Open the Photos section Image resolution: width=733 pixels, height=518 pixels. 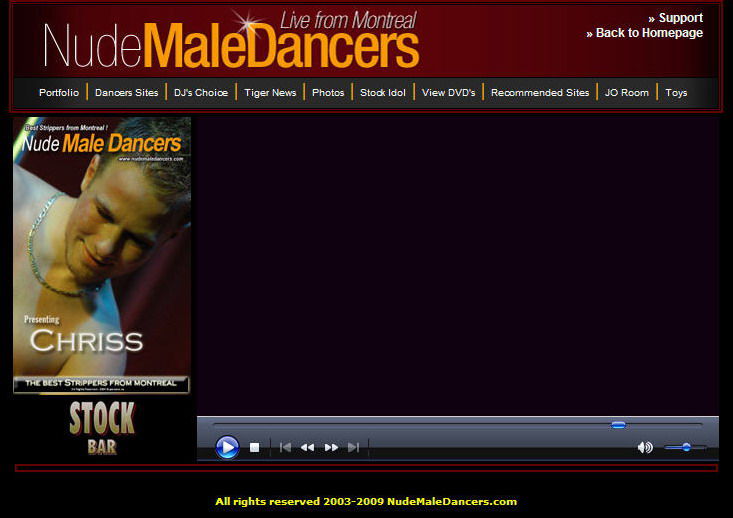[328, 93]
